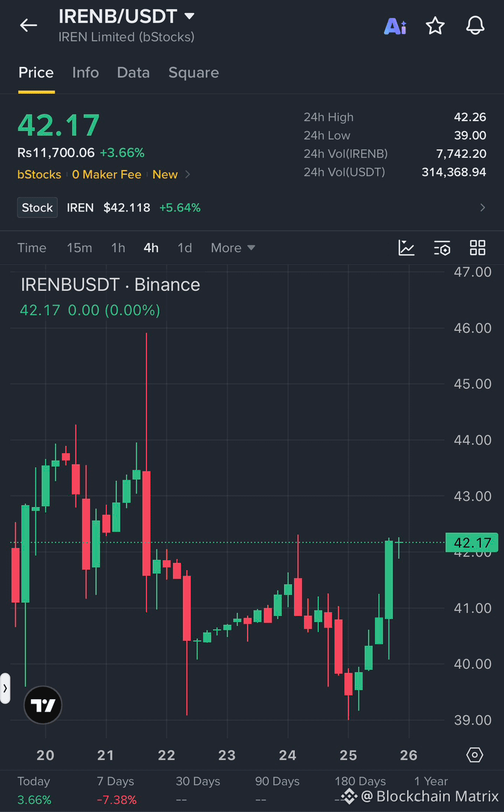Select the 1h interval
The image size is (504, 812).
pos(118,248)
